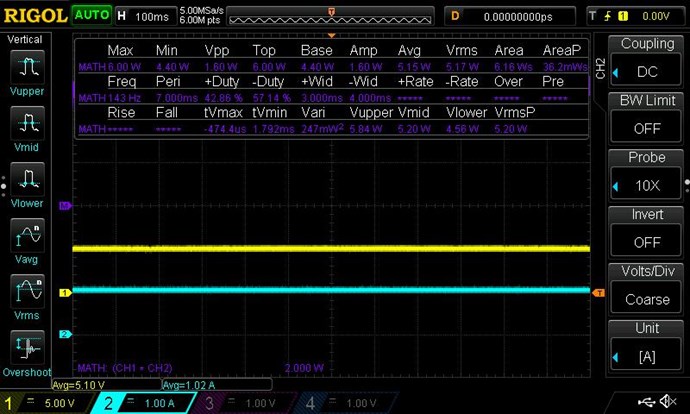This screenshot has height=414, width=690.
Task: Click the Vari 247mW² value
Action: click(x=323, y=129)
